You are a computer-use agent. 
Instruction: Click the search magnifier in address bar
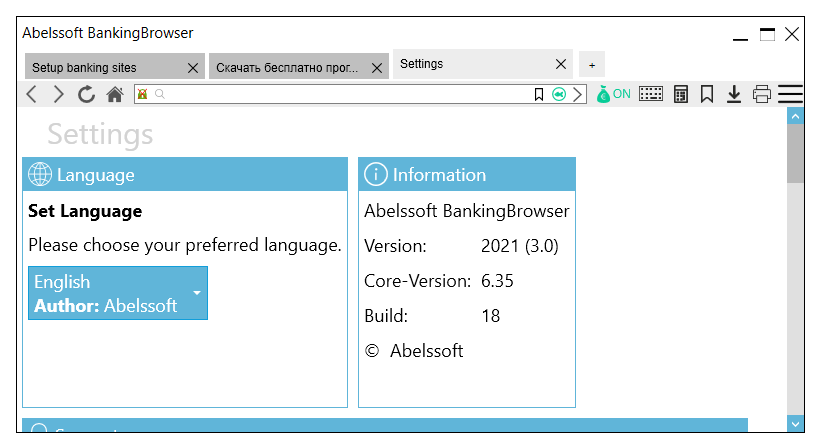(x=160, y=94)
